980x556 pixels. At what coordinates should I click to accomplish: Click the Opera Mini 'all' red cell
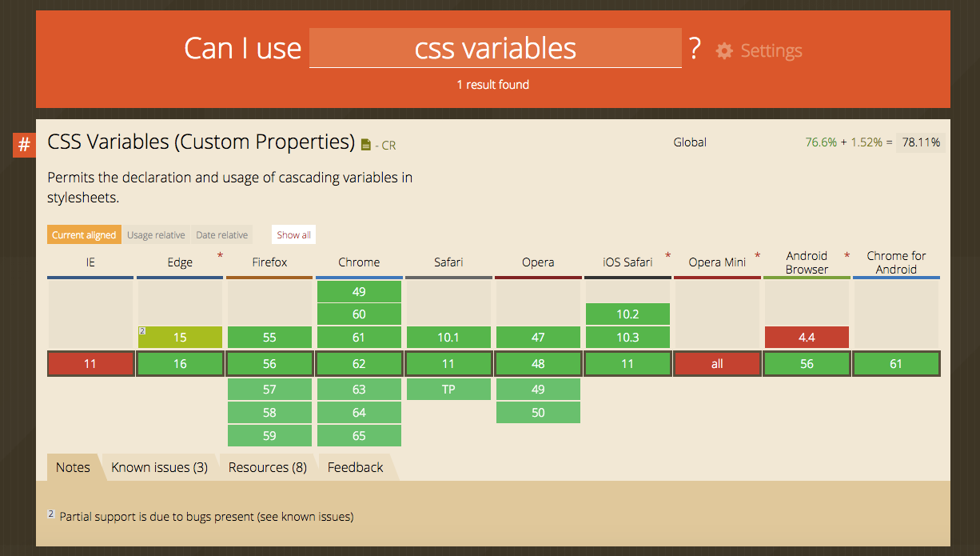[x=717, y=364]
